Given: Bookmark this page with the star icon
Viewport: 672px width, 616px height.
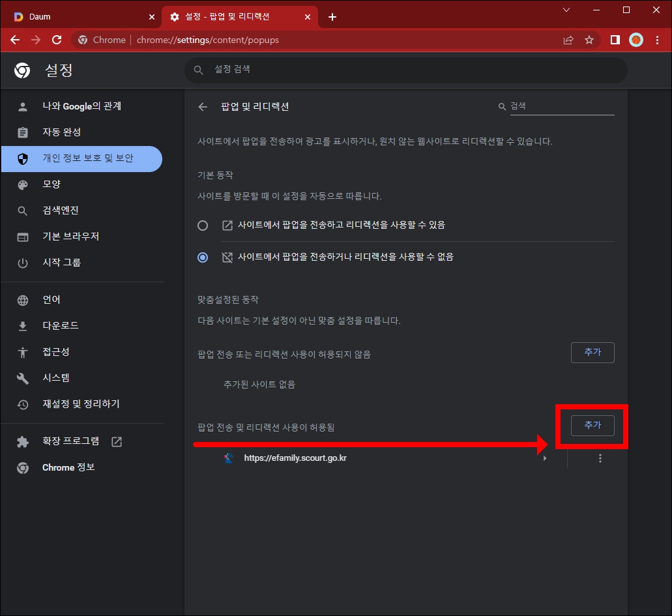Looking at the screenshot, I should coord(589,40).
